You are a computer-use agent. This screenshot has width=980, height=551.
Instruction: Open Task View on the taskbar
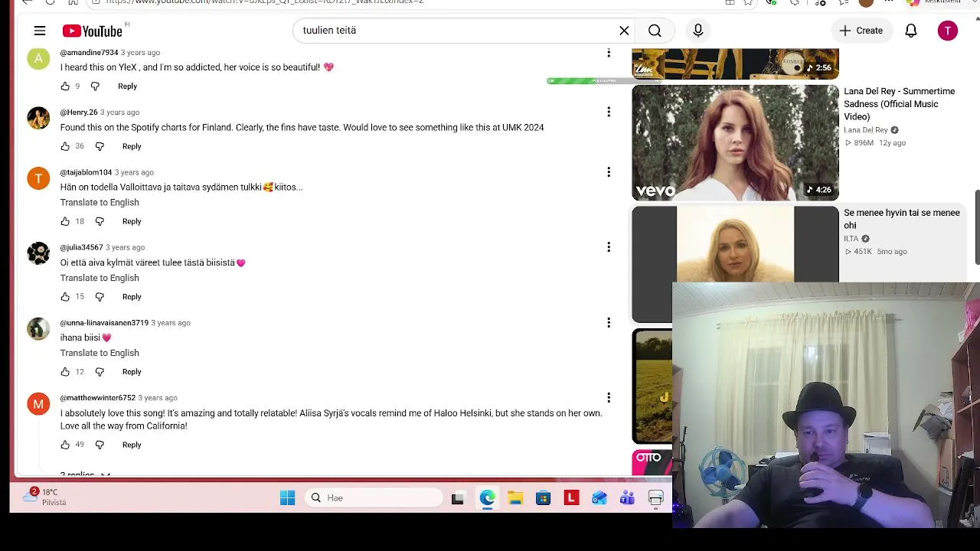pos(458,498)
